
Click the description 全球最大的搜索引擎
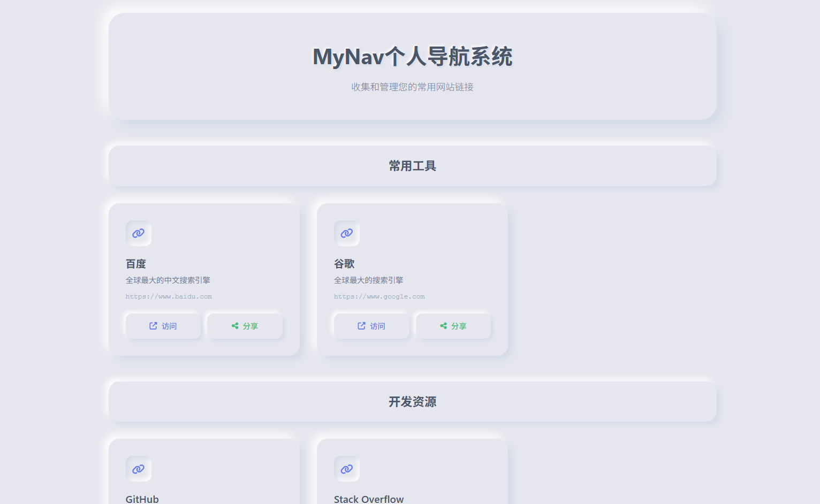click(x=369, y=280)
